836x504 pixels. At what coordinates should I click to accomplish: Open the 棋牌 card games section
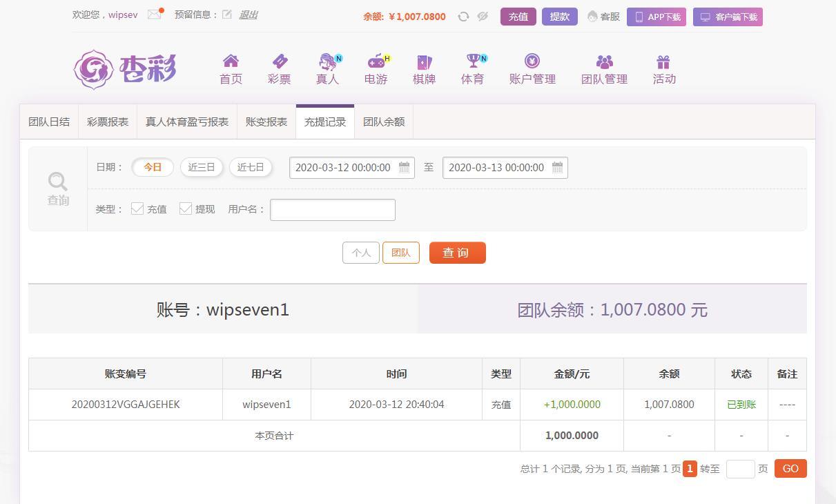[424, 70]
